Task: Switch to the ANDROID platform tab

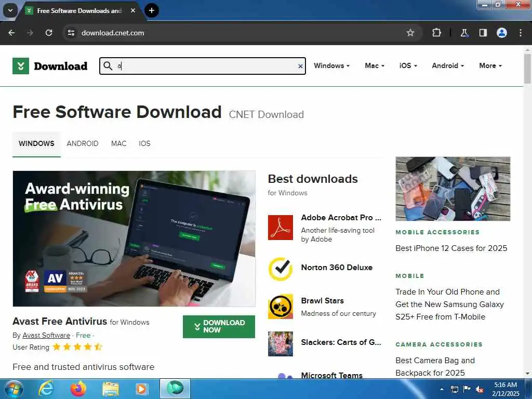Action: pyautogui.click(x=83, y=143)
